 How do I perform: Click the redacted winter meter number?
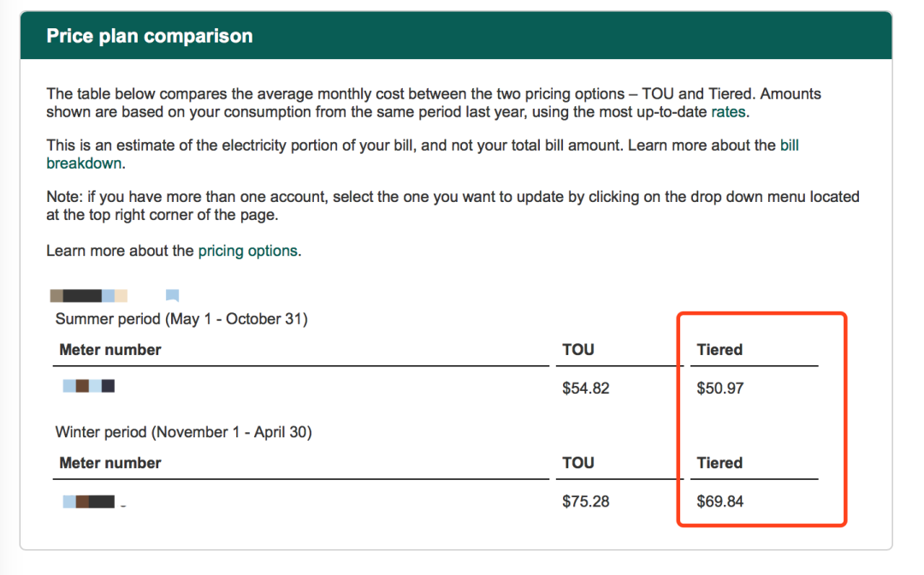(x=89, y=501)
